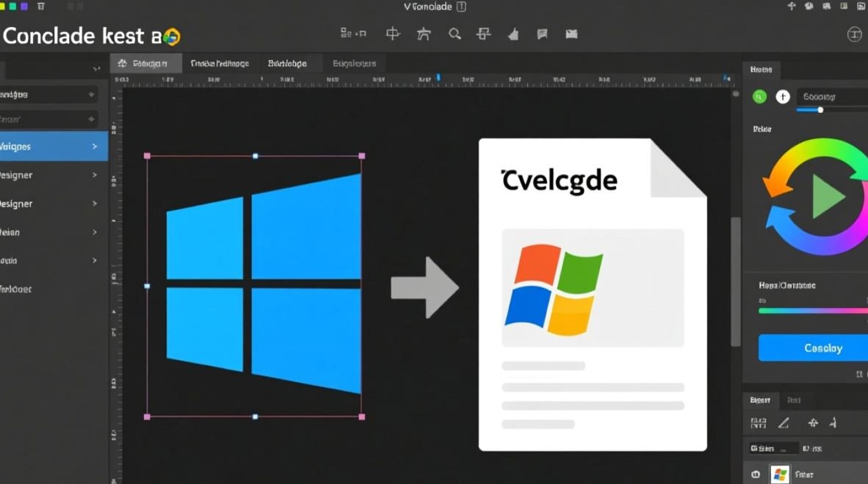Click the Windows logo layer thumbnail
This screenshot has height=484, width=868.
pyautogui.click(x=780, y=474)
